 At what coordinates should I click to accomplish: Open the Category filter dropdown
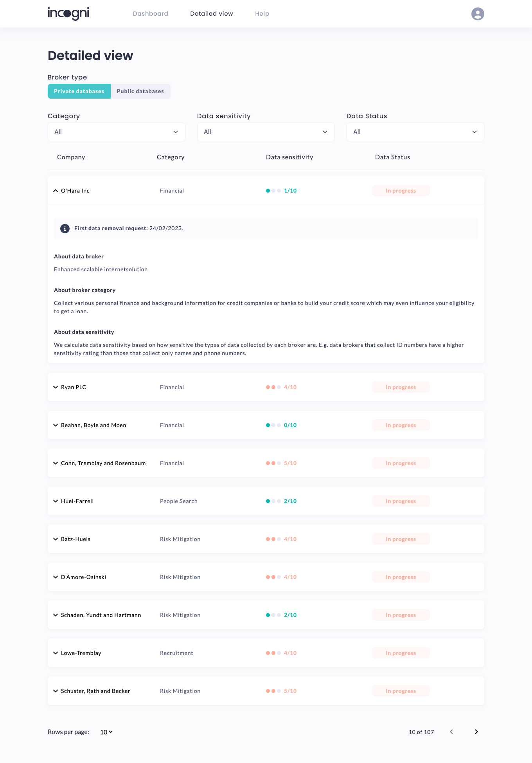pos(117,132)
